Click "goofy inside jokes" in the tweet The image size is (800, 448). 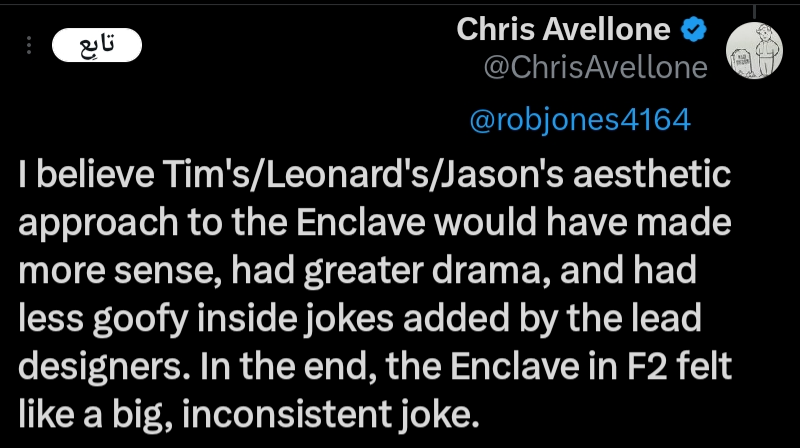click(243, 318)
